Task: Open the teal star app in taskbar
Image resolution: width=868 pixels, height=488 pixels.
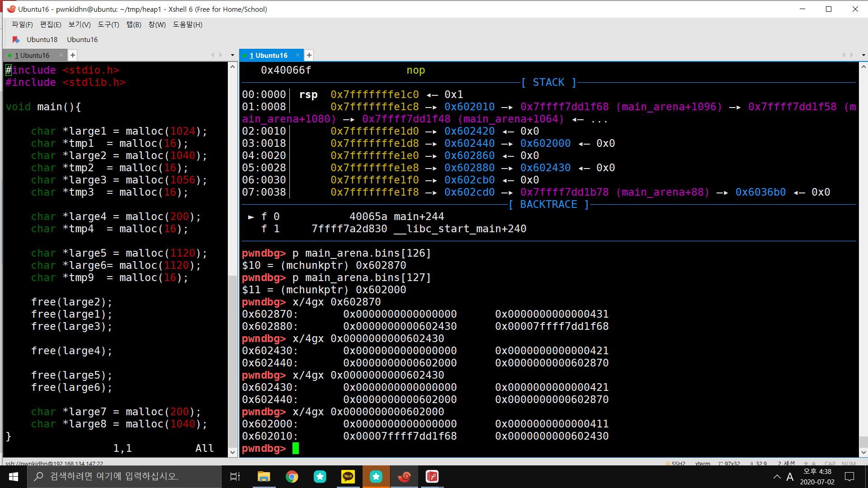Action: (x=320, y=477)
